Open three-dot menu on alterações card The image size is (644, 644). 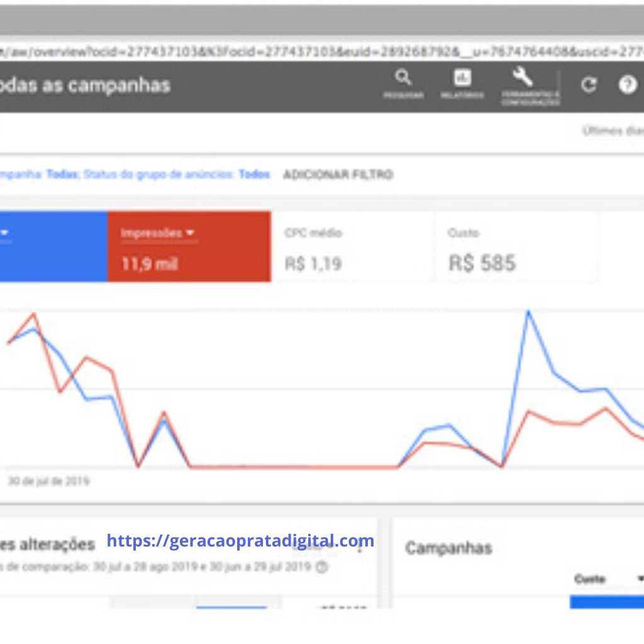pos(360,547)
